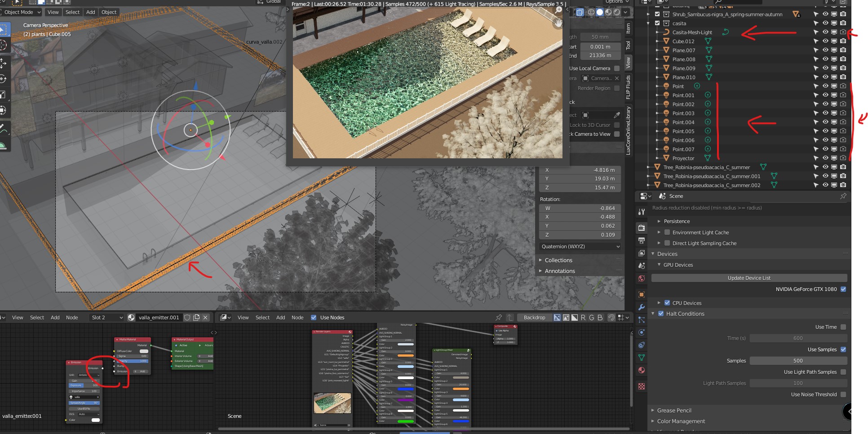Click the Samples value field
868x434 pixels.
[798, 361]
